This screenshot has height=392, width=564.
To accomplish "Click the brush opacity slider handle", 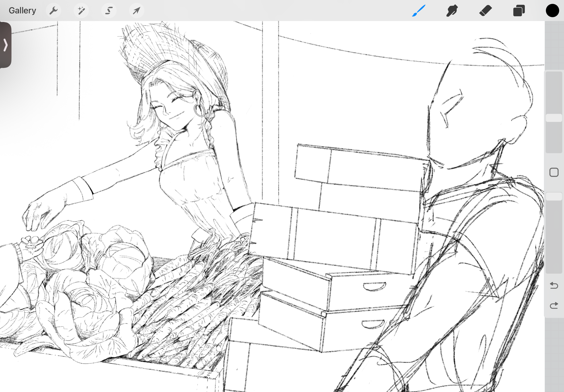I will pyautogui.click(x=554, y=196).
